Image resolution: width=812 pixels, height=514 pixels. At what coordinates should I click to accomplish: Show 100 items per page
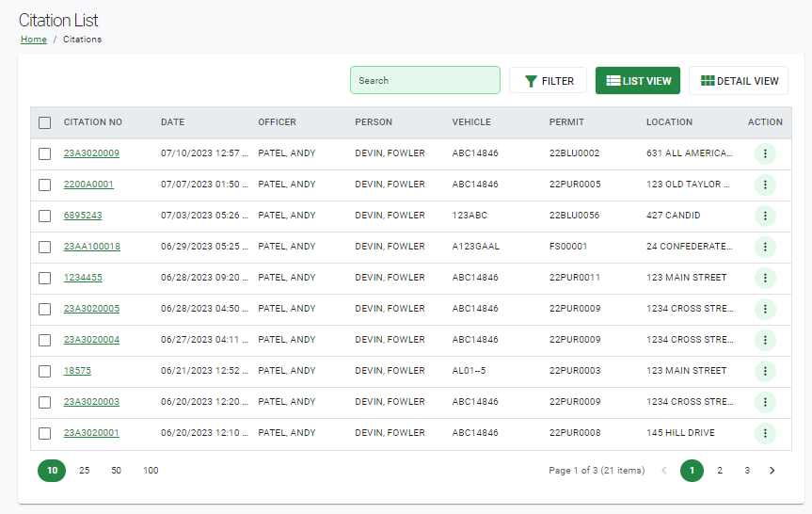pyautogui.click(x=151, y=471)
